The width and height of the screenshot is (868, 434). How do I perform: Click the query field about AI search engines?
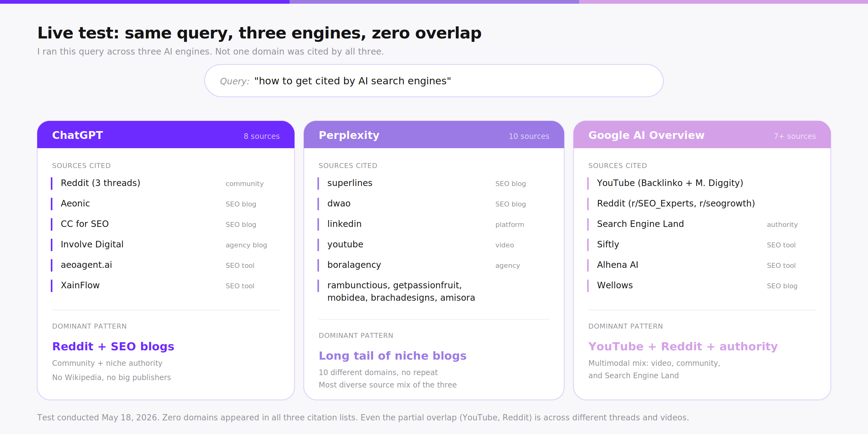[434, 81]
